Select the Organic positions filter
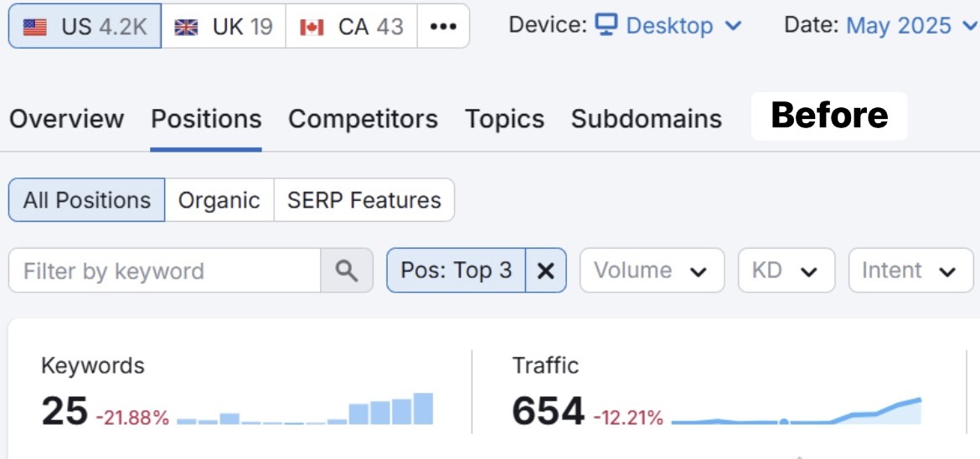The width and height of the screenshot is (980, 459). pos(219,200)
